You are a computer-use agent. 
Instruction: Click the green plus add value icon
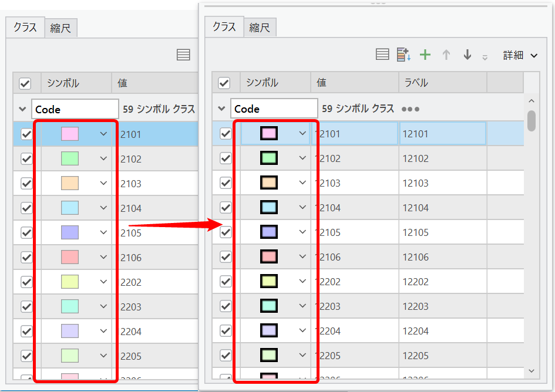pyautogui.click(x=425, y=55)
